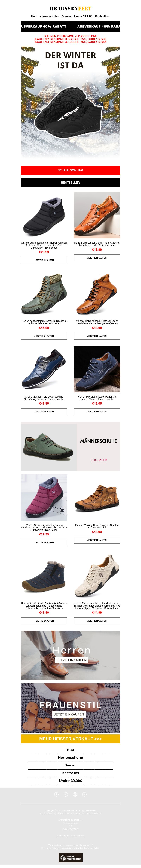Open the Facebook social icon
141x868 pixels.
pyautogui.click(x=56, y=794)
